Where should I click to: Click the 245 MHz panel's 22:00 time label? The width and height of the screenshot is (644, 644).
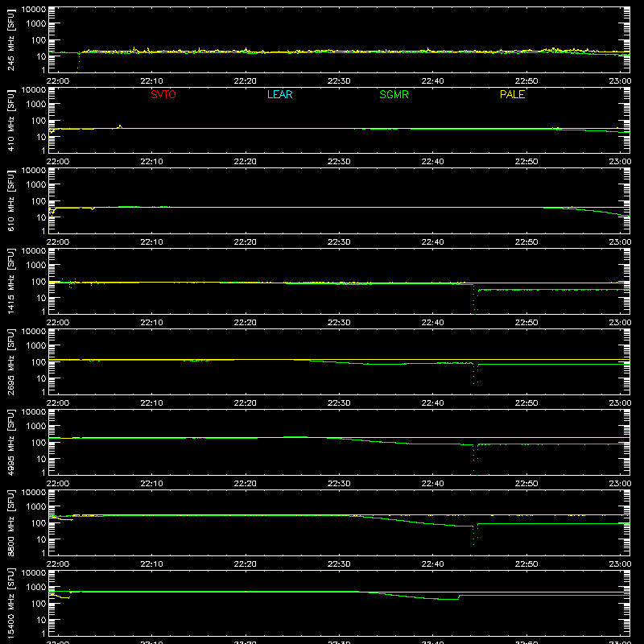pyautogui.click(x=58, y=81)
